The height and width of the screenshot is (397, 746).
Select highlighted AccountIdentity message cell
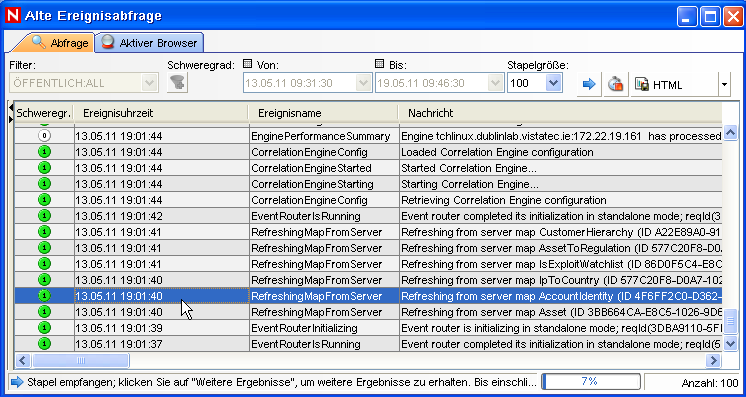pyautogui.click(x=560, y=296)
